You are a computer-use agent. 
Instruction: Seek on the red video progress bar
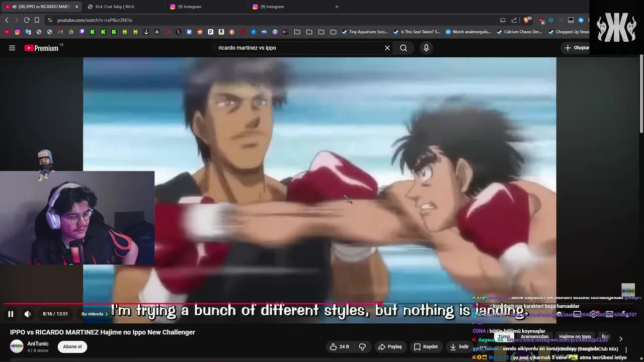[193, 304]
